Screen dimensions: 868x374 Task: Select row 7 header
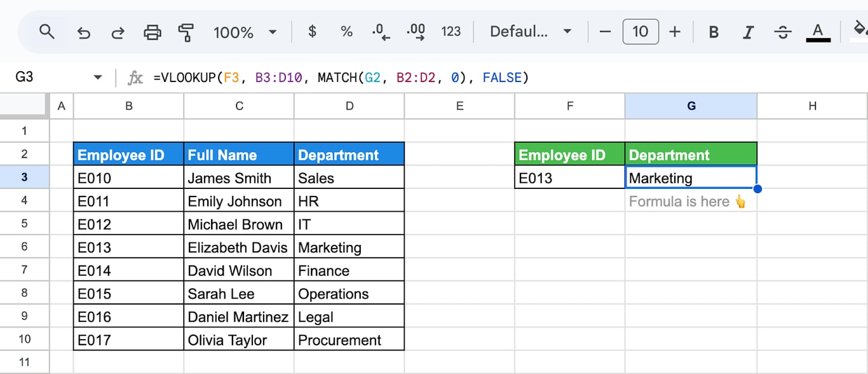24,270
